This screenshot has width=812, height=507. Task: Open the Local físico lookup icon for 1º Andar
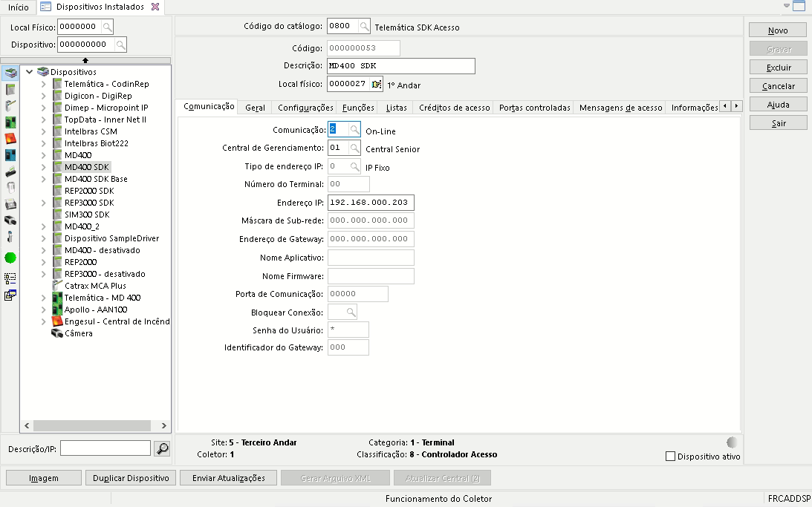coord(377,85)
